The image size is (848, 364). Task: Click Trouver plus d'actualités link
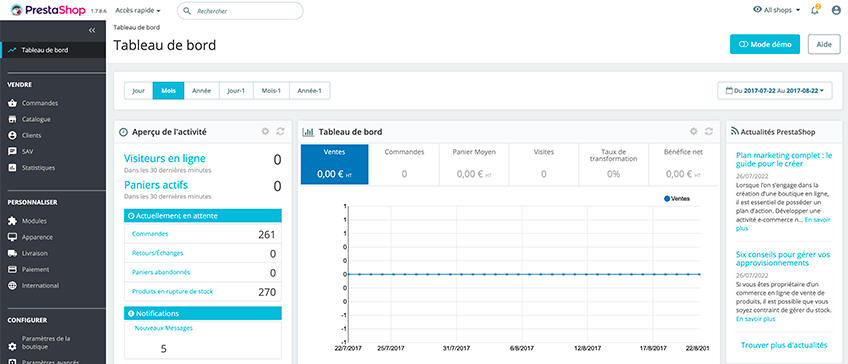(784, 345)
